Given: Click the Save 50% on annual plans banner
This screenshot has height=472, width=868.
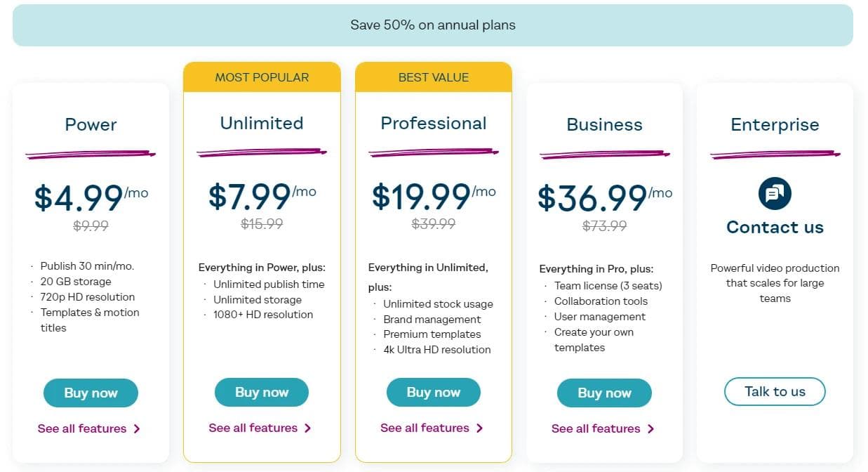Looking at the screenshot, I should point(433,25).
